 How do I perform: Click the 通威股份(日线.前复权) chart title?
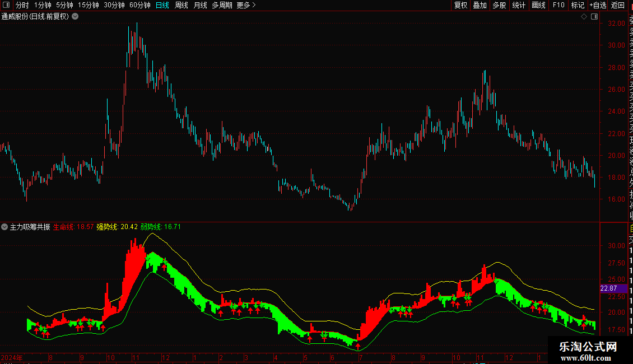35,17
